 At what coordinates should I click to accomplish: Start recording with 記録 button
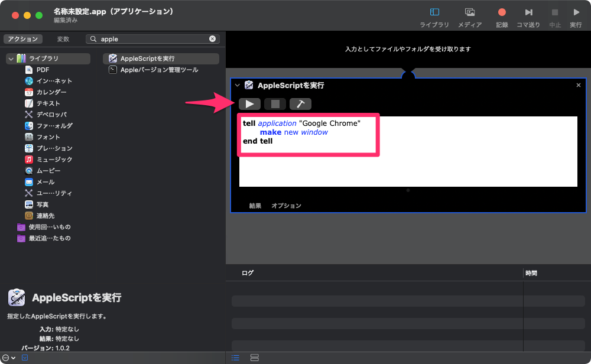(x=502, y=17)
